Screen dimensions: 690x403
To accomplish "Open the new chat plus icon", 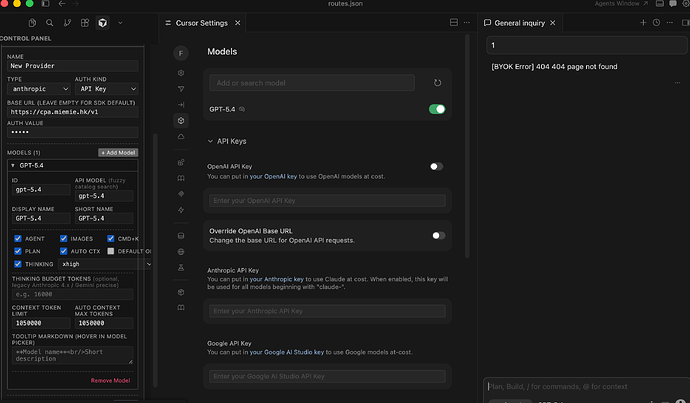I will coord(643,22).
